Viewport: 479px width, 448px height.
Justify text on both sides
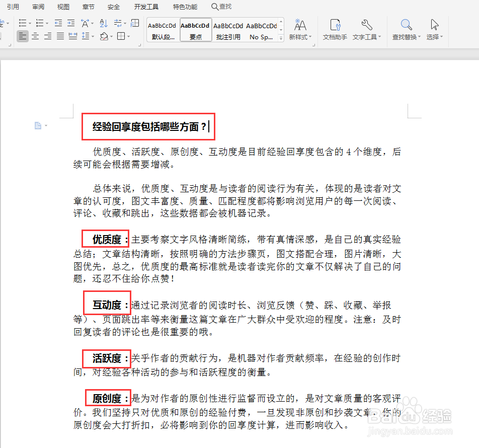60,36
